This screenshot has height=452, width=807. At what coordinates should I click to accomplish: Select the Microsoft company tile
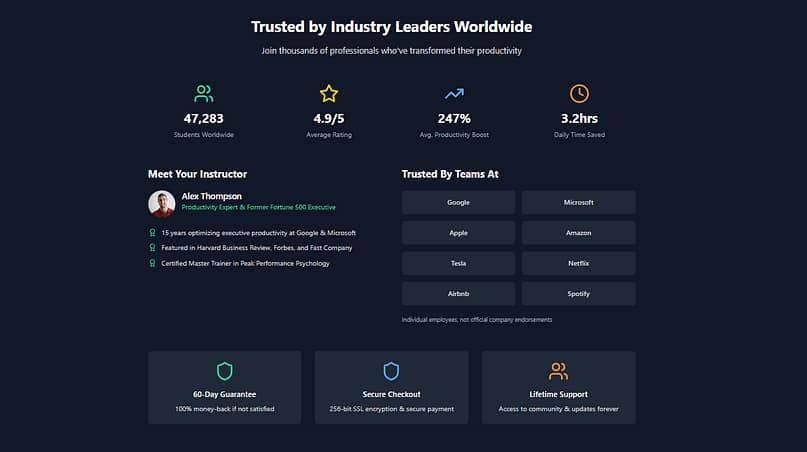[x=578, y=202]
